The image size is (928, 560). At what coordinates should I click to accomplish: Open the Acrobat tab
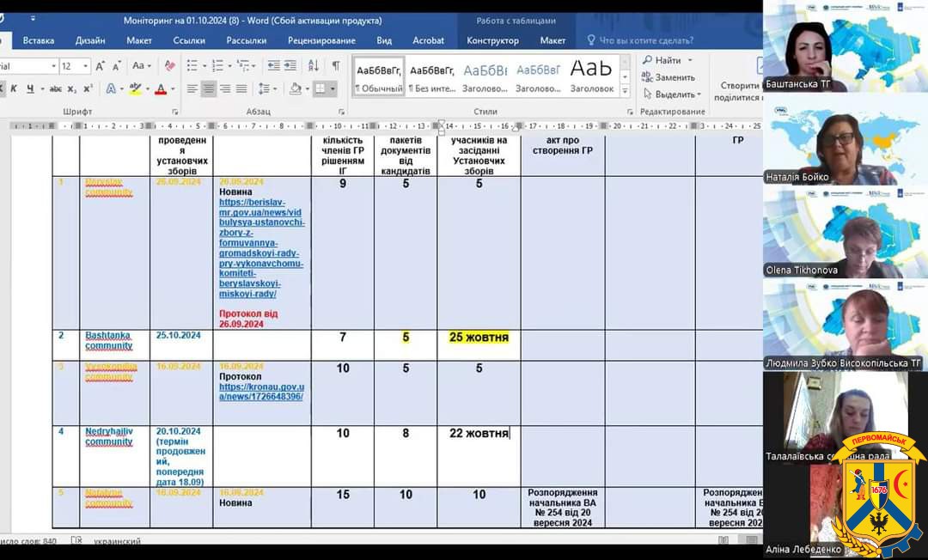click(429, 41)
